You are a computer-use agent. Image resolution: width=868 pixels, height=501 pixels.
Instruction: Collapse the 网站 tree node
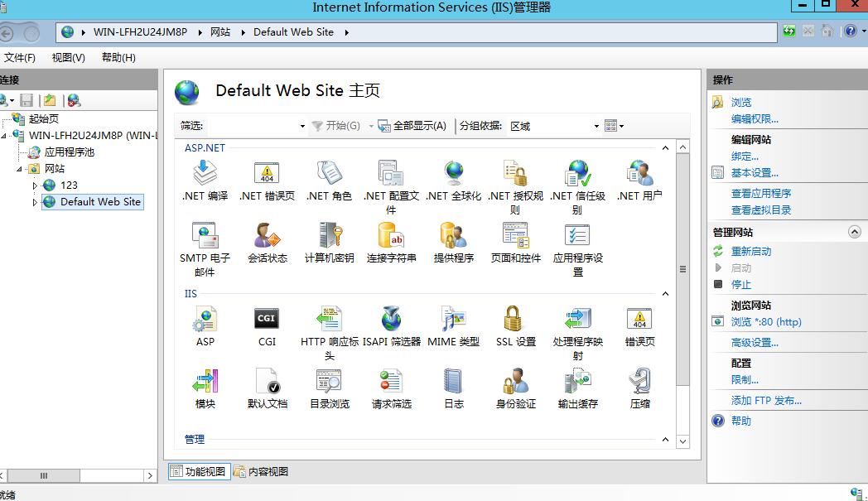click(x=19, y=169)
